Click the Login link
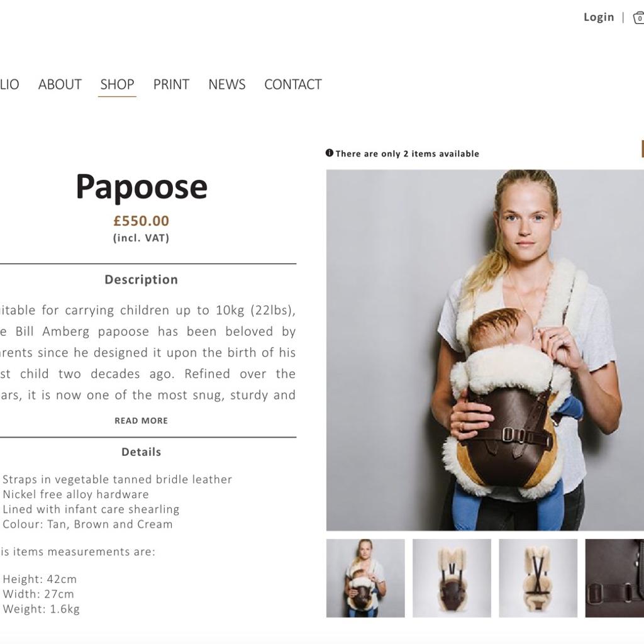Image resolution: width=644 pixels, height=644 pixels. coord(599,17)
